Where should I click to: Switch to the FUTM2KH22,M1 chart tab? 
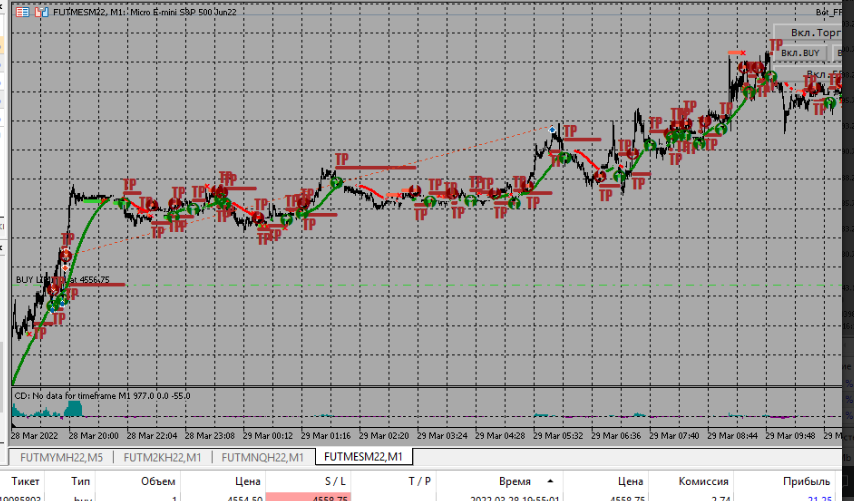pos(162,457)
